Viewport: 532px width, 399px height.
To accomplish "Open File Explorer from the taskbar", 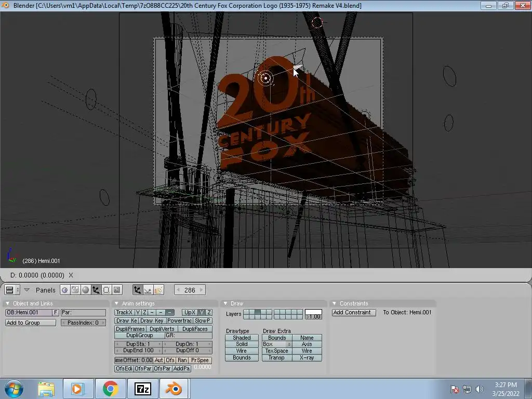I will pyautogui.click(x=46, y=389).
